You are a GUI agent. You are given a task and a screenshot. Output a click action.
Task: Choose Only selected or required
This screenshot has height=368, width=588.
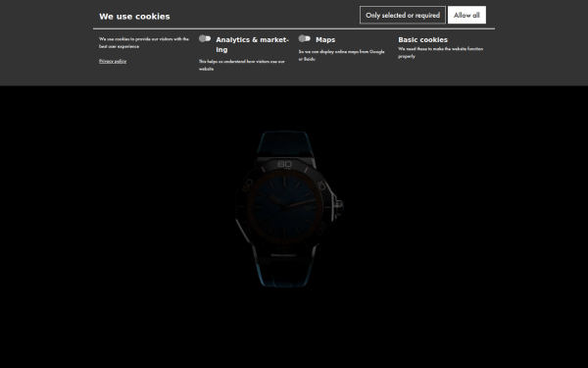tap(403, 15)
